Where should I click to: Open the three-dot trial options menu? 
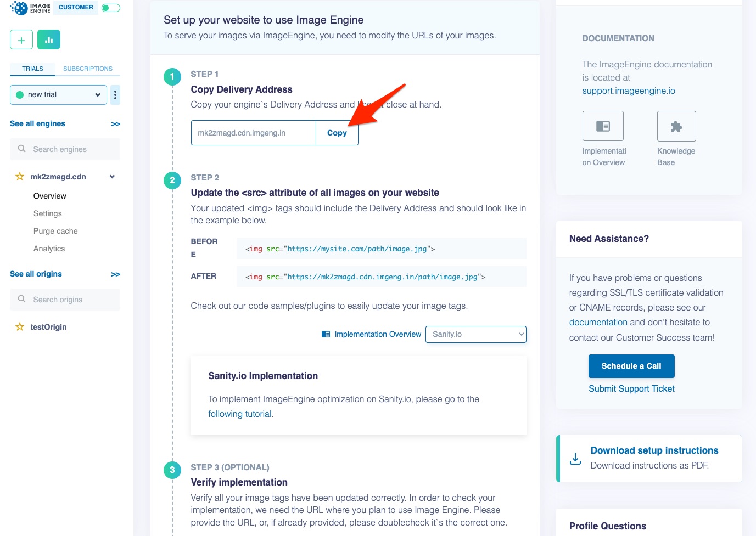115,95
